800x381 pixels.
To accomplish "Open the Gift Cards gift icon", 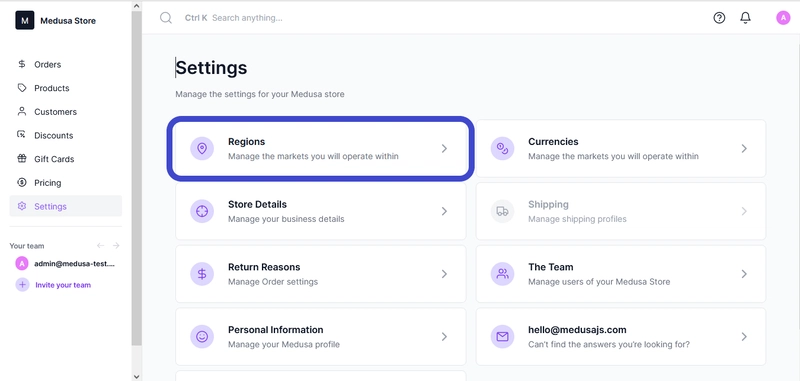I will (x=21, y=159).
